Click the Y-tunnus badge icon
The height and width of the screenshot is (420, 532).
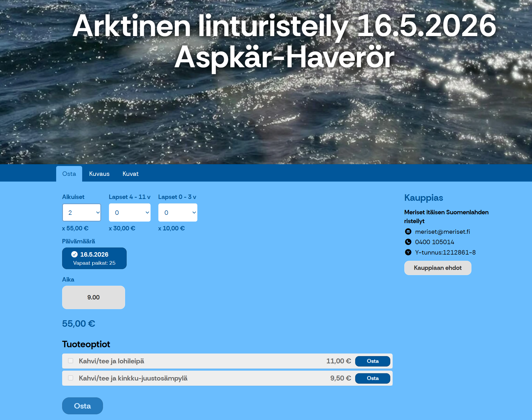(x=408, y=252)
